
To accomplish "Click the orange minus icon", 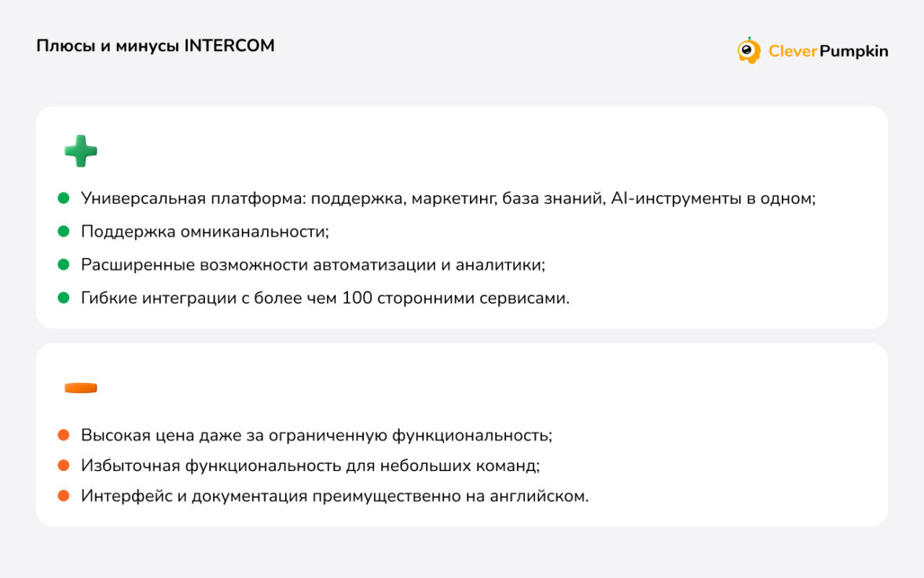I will pyautogui.click(x=81, y=388).
